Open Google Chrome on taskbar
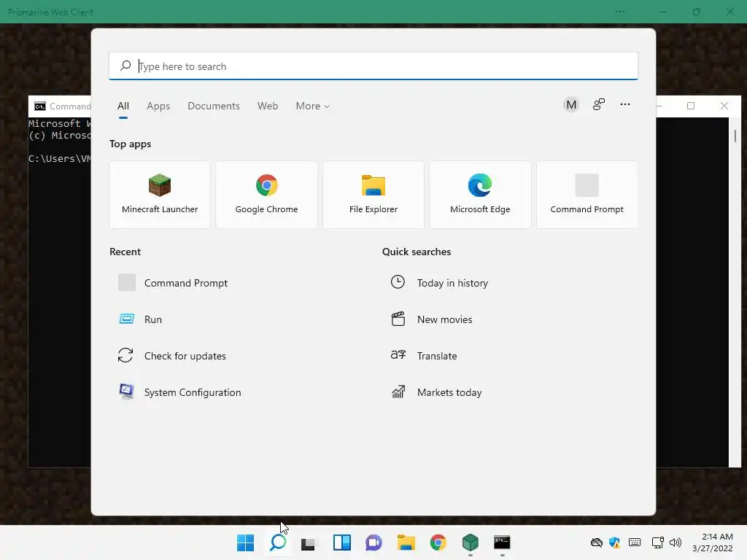 [438, 542]
